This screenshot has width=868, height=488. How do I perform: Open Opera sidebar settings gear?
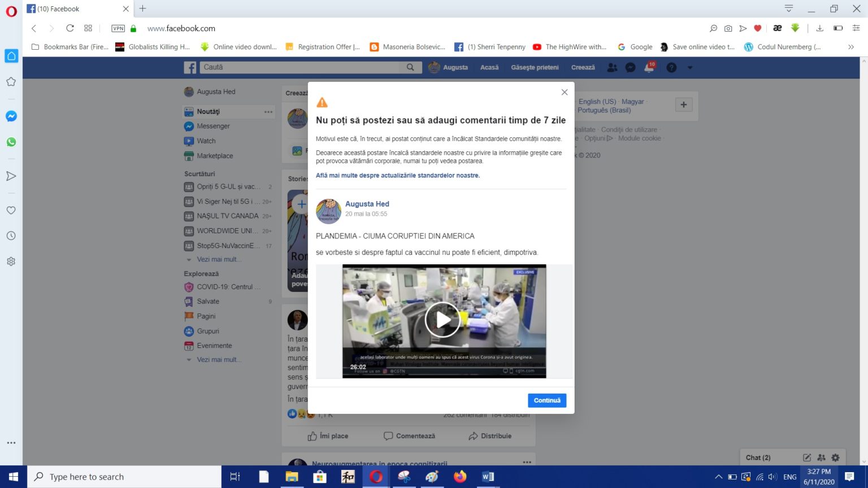tap(11, 262)
